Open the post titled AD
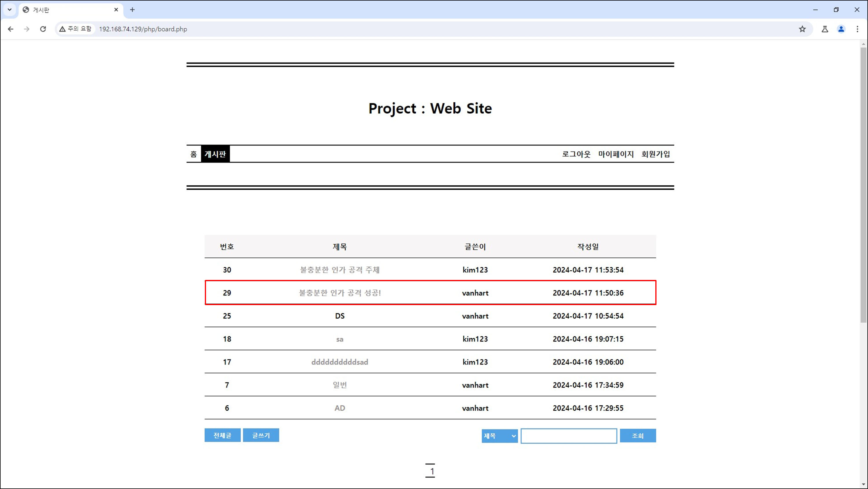 [x=340, y=408]
